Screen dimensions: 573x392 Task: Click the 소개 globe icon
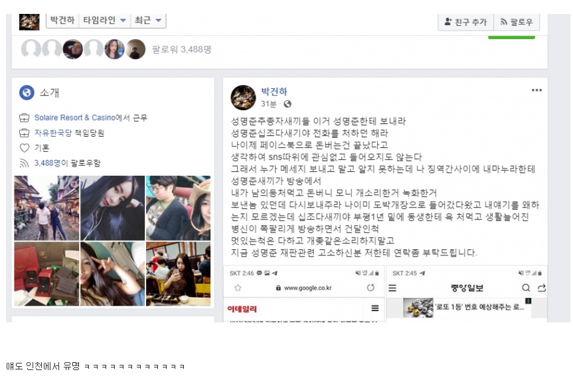pos(27,93)
